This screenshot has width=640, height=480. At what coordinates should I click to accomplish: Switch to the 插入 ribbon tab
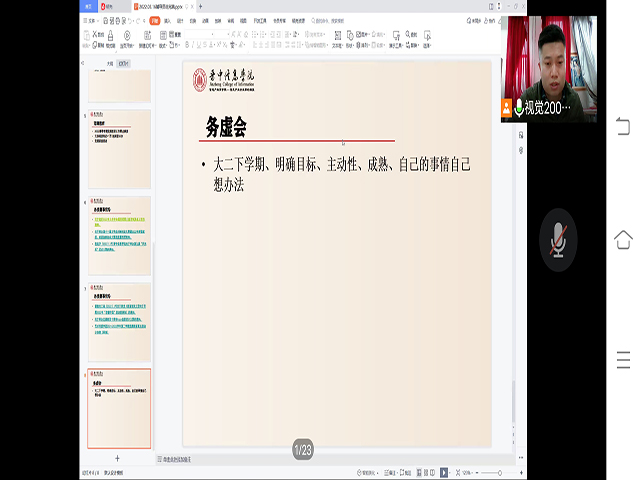point(167,20)
